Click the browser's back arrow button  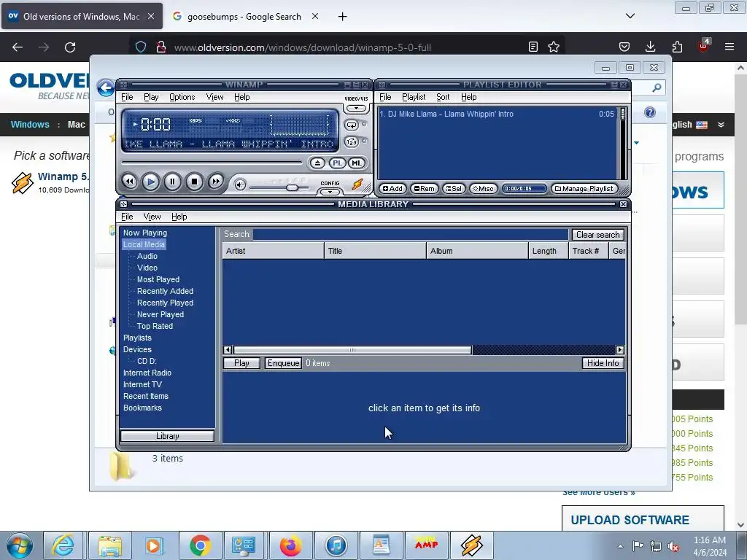pos(18,47)
